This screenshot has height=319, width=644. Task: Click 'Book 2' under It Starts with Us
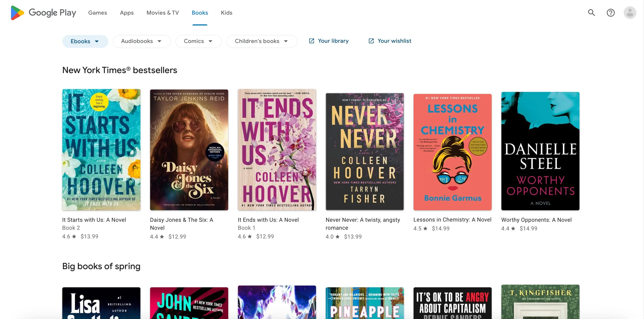tap(71, 228)
